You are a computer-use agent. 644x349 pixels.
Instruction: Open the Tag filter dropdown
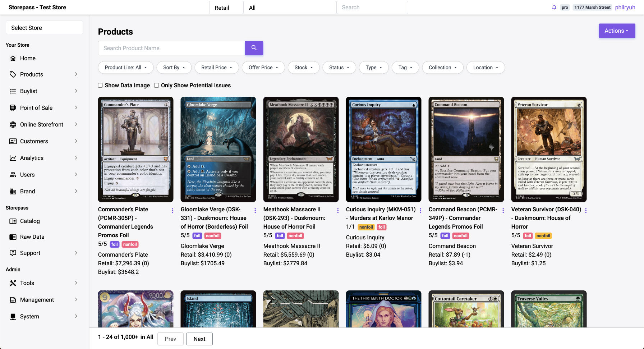[x=405, y=68]
